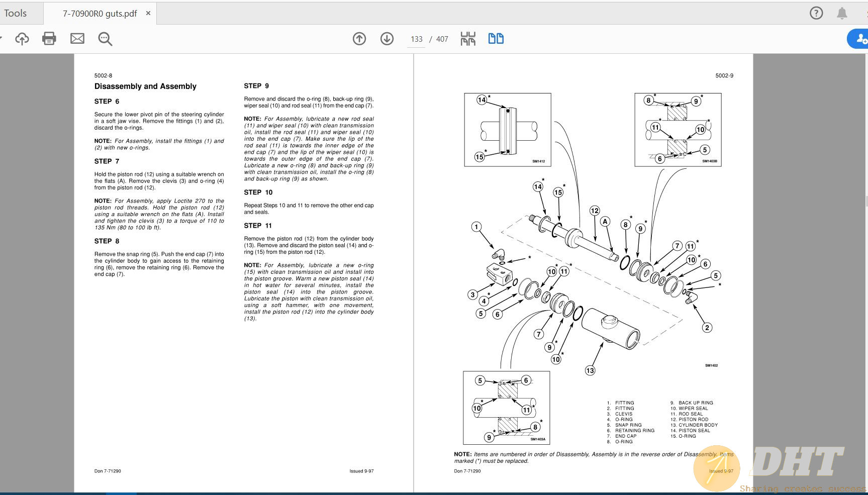The height and width of the screenshot is (495, 868).
Task: Open notifications bell icon
Action: (842, 14)
